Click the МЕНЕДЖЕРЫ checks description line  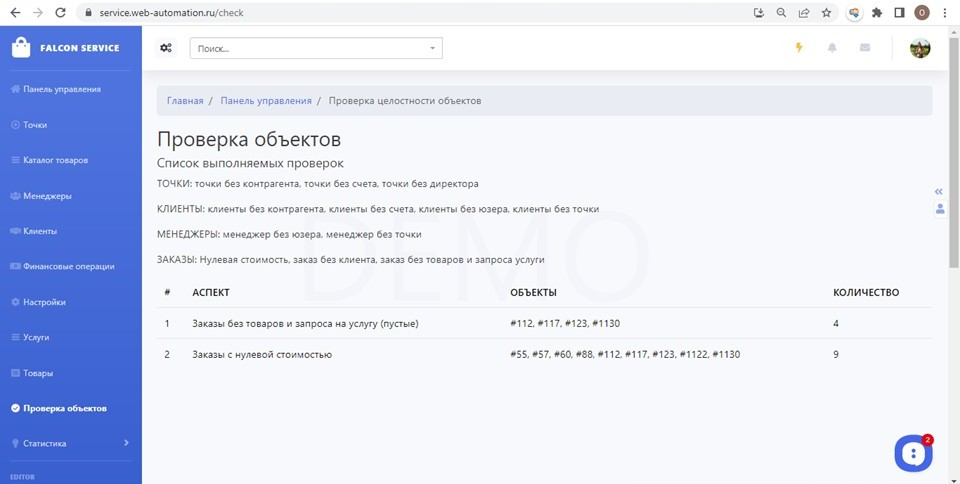coord(289,234)
